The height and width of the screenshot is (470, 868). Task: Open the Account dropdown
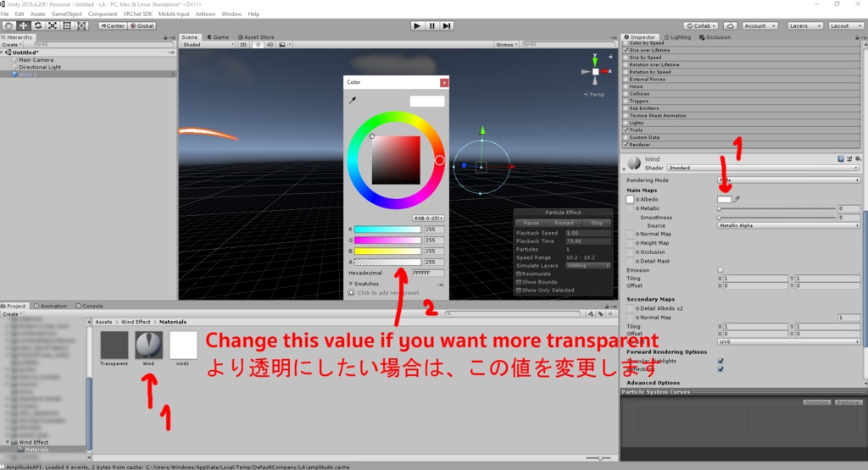[x=759, y=25]
